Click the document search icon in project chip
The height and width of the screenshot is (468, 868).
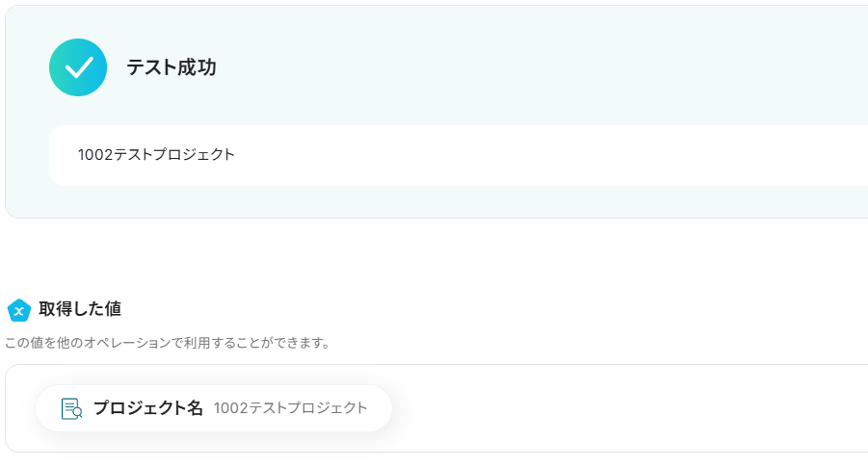point(71,408)
